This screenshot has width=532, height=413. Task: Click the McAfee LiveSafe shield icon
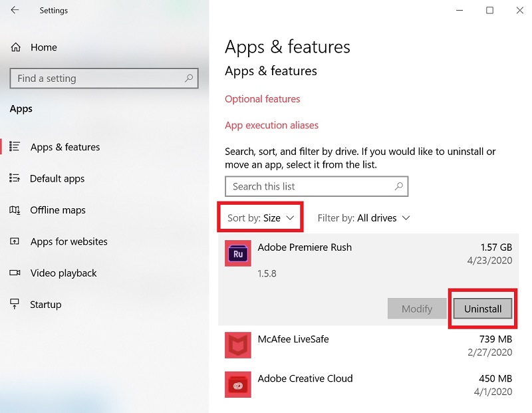[x=238, y=345]
